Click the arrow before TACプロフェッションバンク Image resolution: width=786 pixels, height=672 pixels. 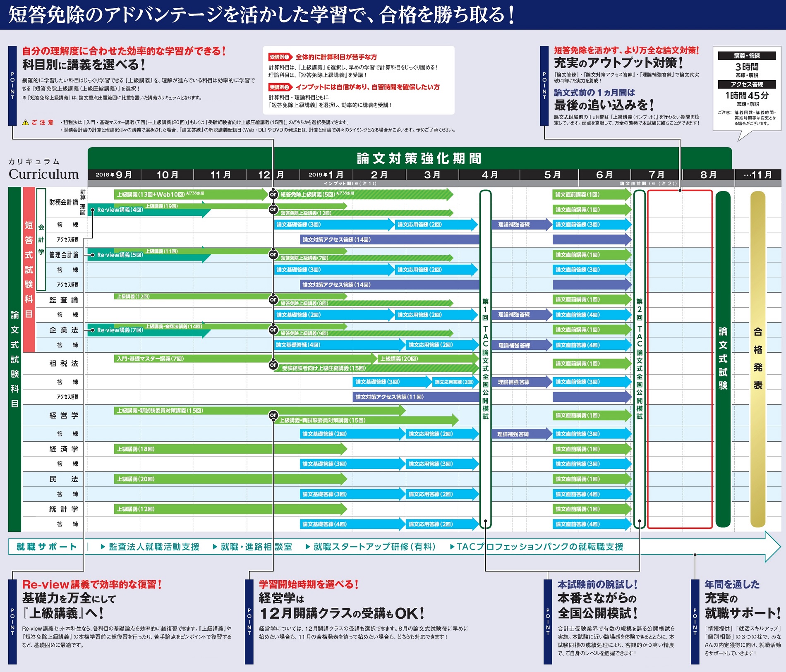(452, 547)
